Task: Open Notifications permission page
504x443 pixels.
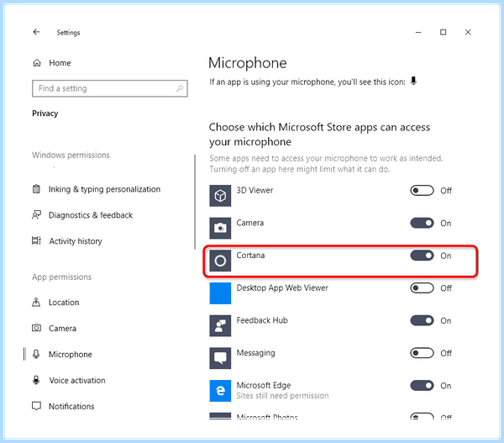Action: pos(71,406)
